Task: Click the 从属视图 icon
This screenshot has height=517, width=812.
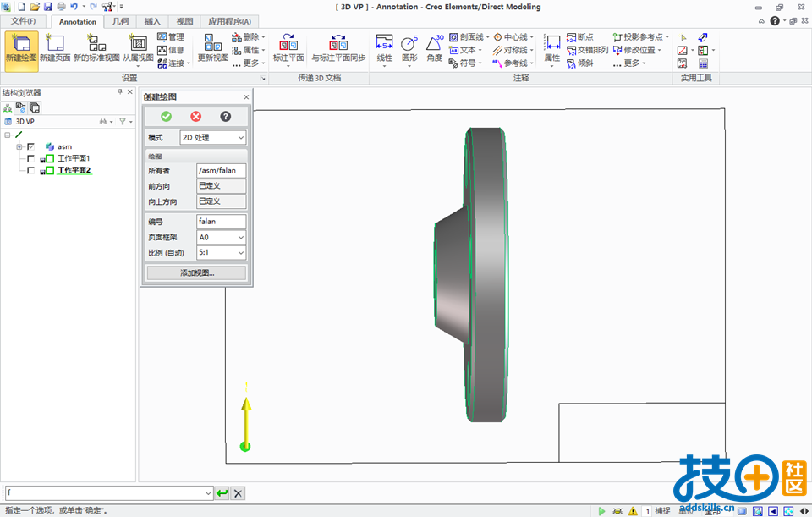Action: tap(138, 47)
